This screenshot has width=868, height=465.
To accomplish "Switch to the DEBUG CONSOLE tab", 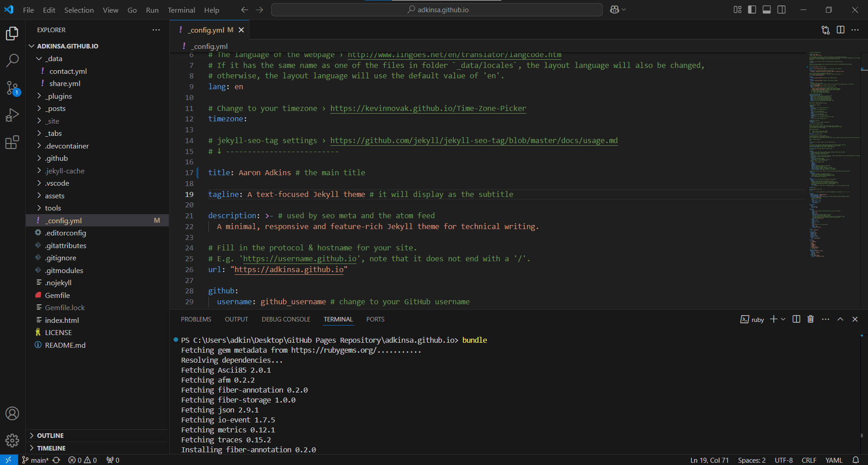I will [286, 319].
